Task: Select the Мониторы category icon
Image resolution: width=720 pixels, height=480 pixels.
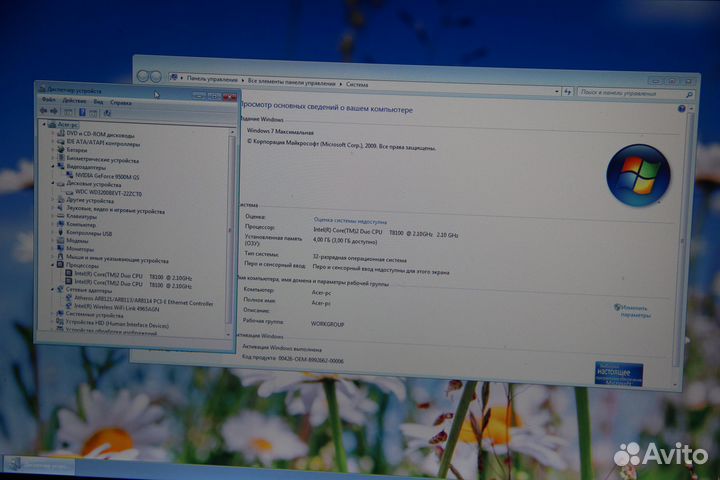Action: pos(61,248)
